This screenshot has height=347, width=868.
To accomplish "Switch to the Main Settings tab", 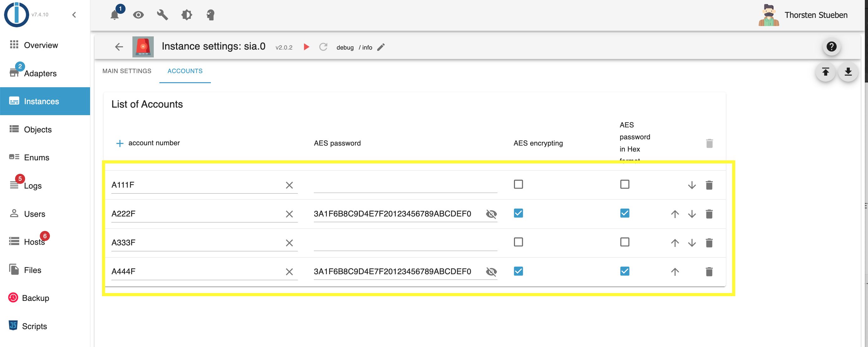I will 127,71.
